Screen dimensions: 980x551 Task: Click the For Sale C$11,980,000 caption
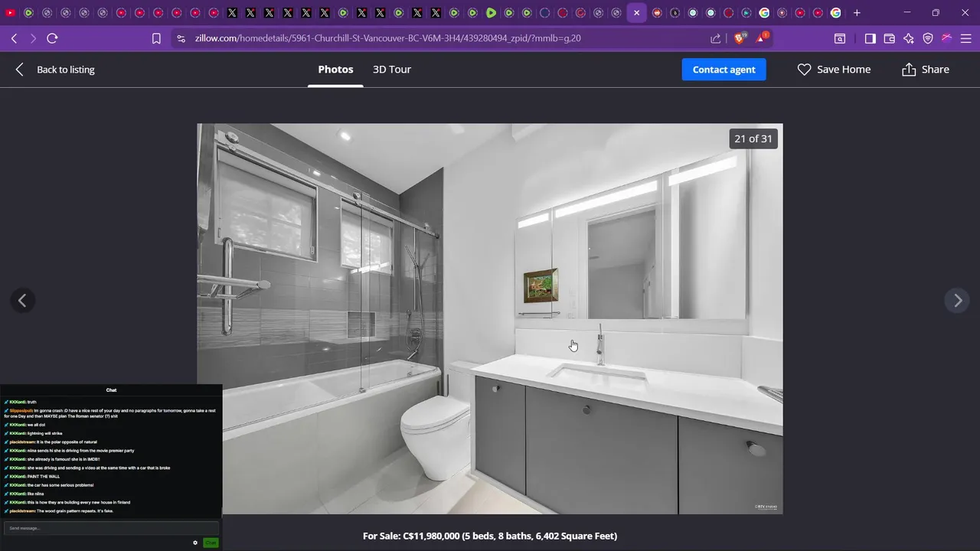click(x=490, y=536)
